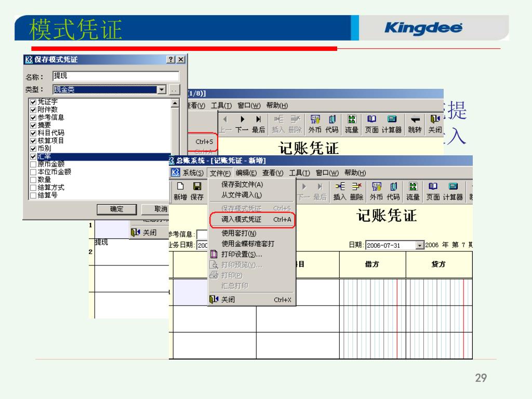Open the 系统(S) menu

click(193, 172)
